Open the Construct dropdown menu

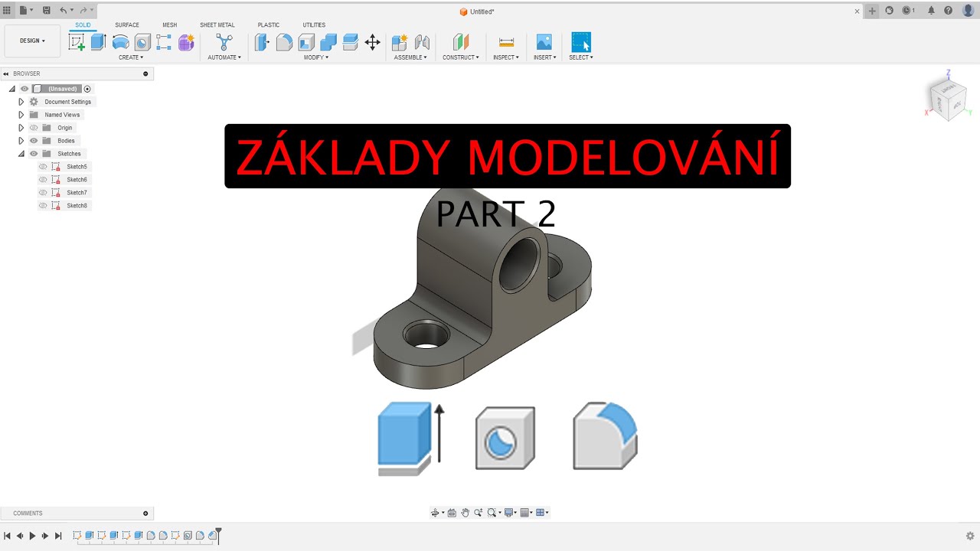(x=461, y=57)
